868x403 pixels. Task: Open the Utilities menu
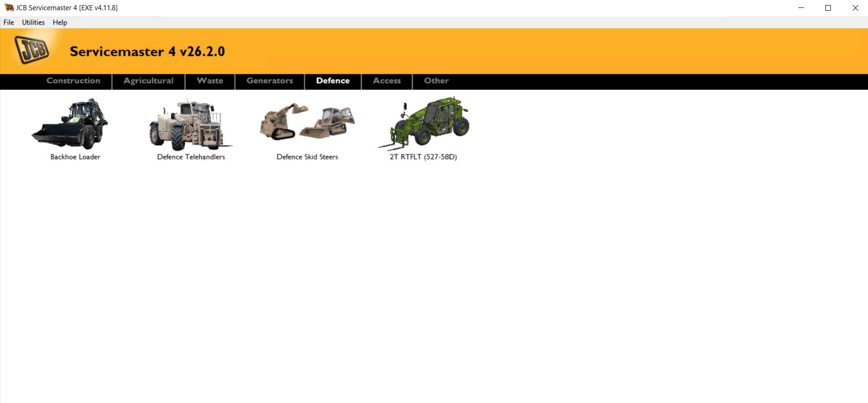click(33, 22)
